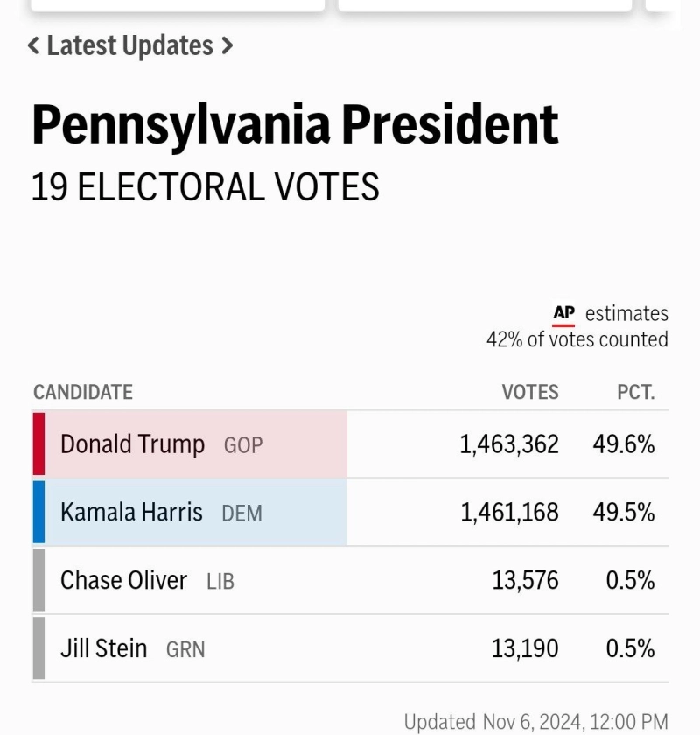
Task: Select the Donald Trump candidate name
Action: (x=132, y=444)
